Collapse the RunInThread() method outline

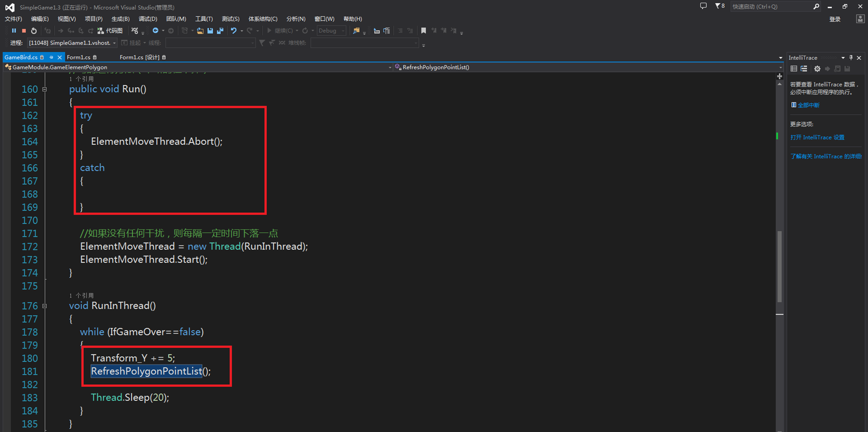tap(44, 306)
